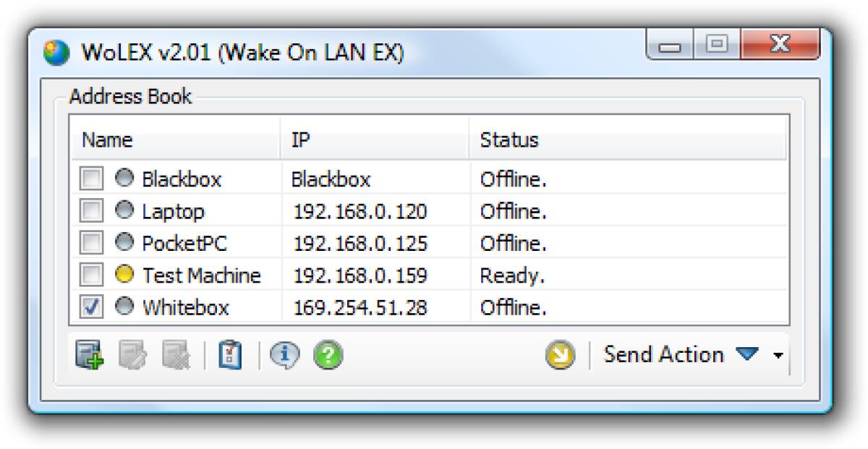Click the Ready status of Test Machine
The height and width of the screenshot is (449, 868).
coord(512,276)
